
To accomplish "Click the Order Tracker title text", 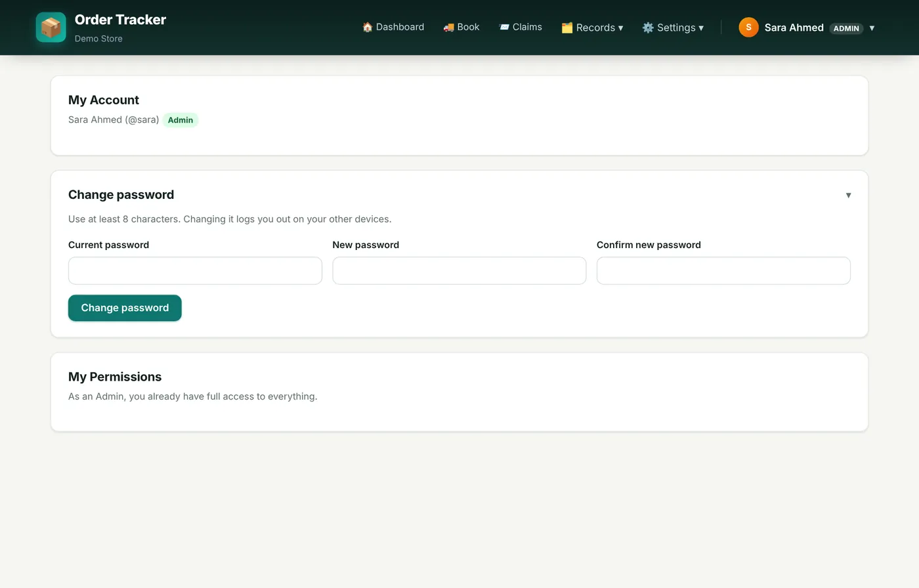I will coord(120,20).
